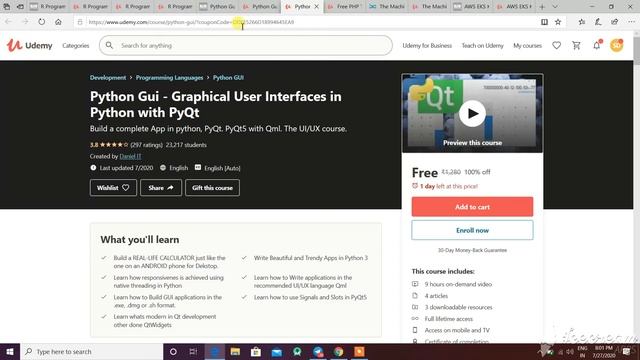Open My courses

[x=527, y=45]
